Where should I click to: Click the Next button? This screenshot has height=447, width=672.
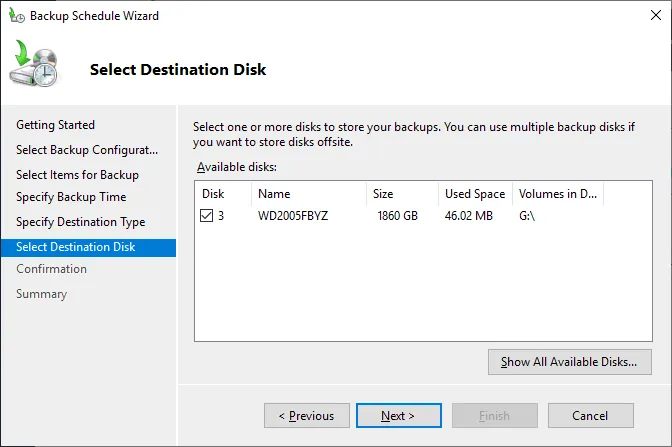click(x=398, y=416)
